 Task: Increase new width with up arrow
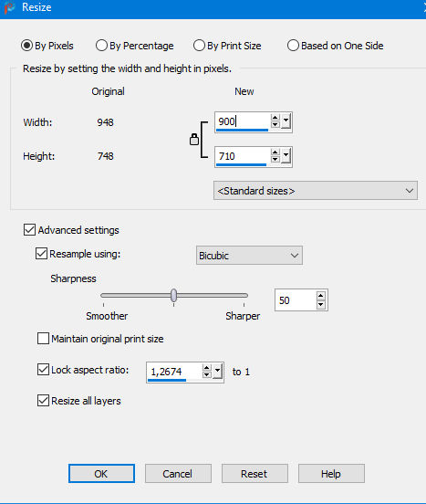click(x=275, y=118)
